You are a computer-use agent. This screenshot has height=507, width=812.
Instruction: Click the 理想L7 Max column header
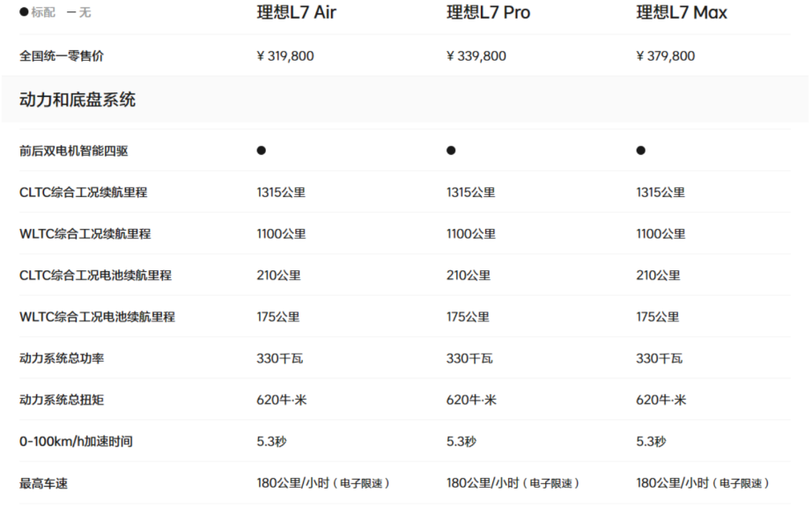click(x=682, y=12)
